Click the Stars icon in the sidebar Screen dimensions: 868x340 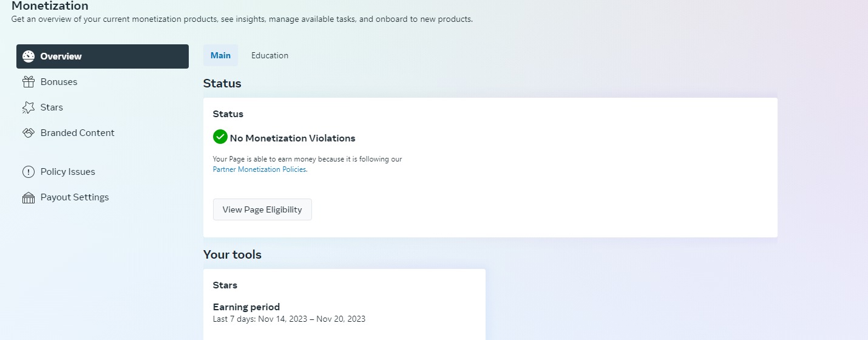[x=29, y=107]
